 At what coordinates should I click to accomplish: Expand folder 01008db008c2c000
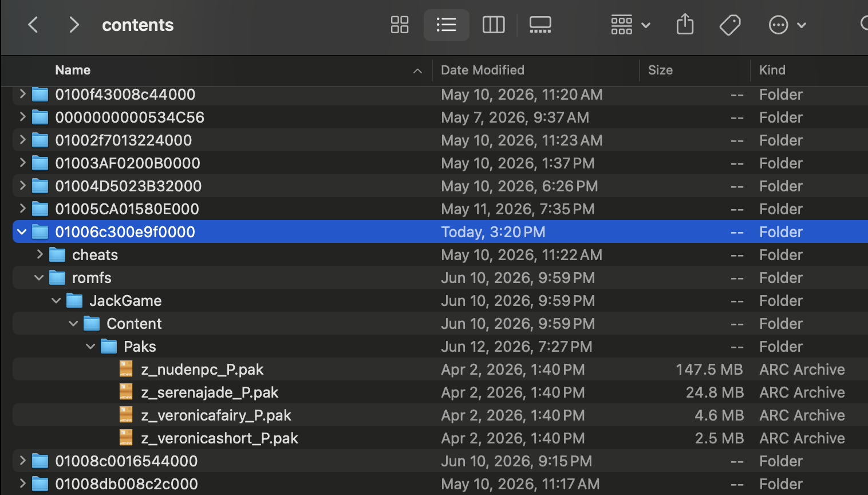coord(22,484)
